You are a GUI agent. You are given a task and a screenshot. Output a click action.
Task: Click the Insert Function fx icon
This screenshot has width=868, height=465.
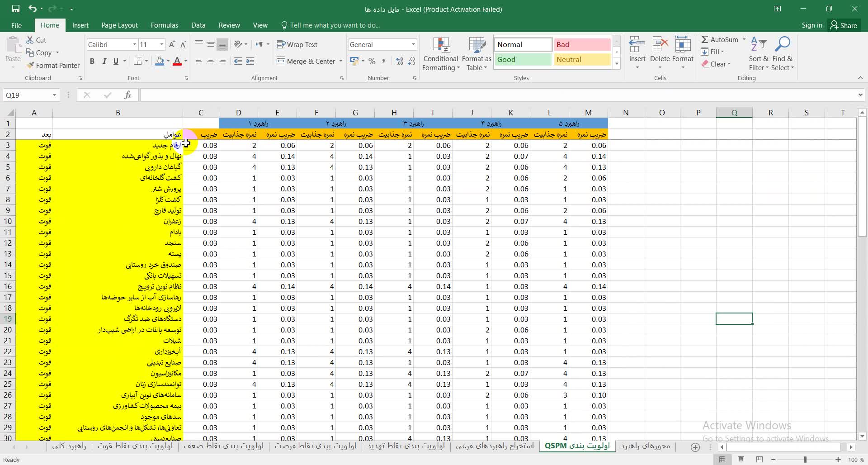pos(128,95)
